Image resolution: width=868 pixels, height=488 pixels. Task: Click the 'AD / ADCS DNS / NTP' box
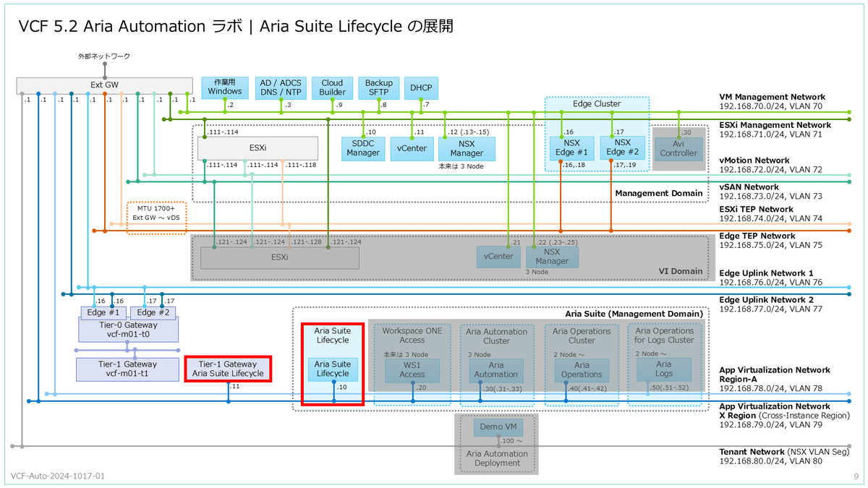click(282, 87)
